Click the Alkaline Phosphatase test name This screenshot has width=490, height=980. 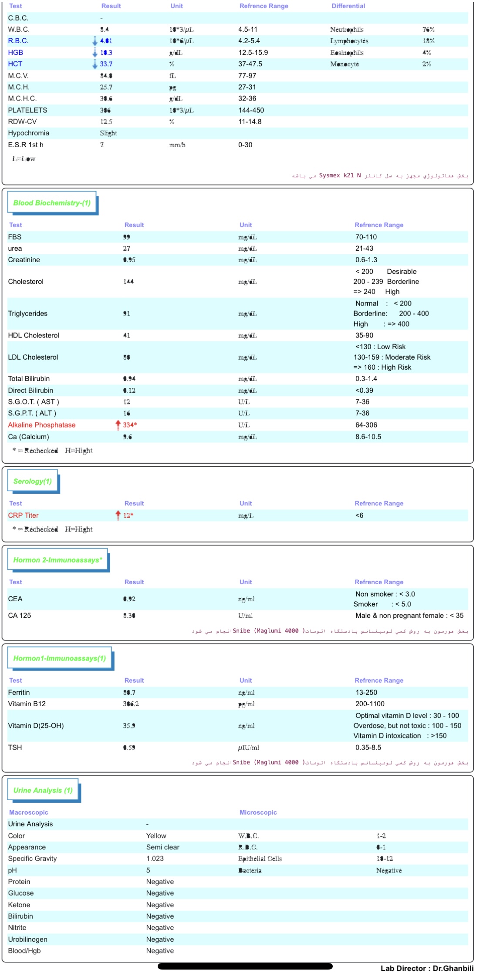click(x=42, y=425)
